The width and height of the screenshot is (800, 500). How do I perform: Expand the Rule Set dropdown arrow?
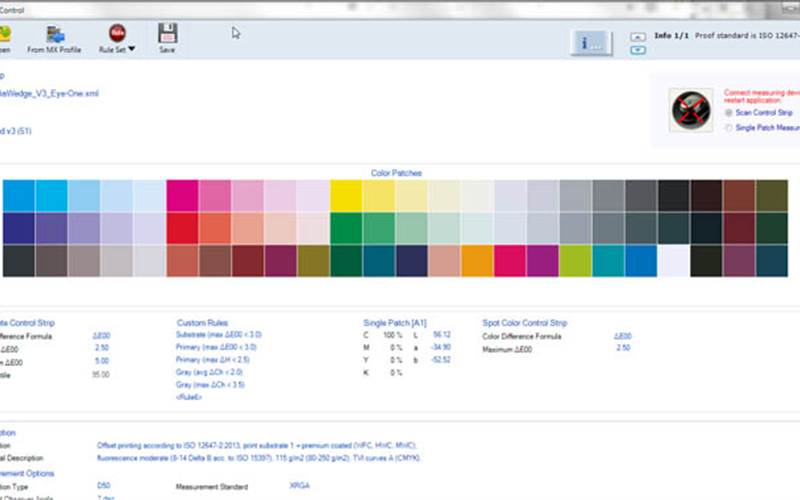[x=132, y=48]
